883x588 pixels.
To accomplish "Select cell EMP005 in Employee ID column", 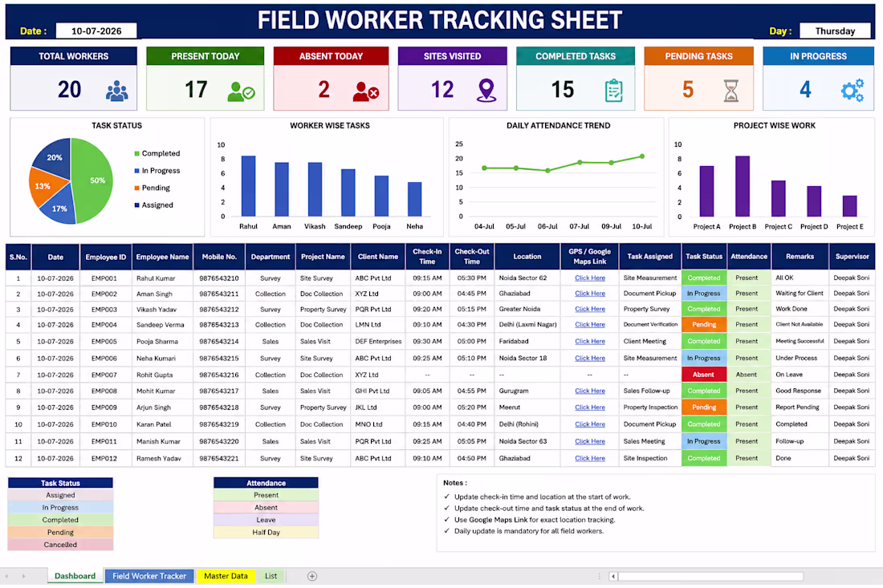I will [x=104, y=342].
